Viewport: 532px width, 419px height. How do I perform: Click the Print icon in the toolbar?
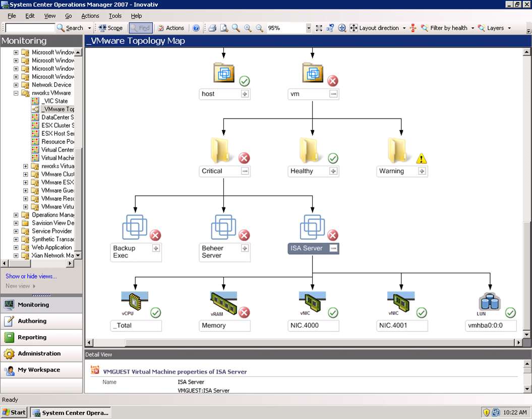[212, 28]
